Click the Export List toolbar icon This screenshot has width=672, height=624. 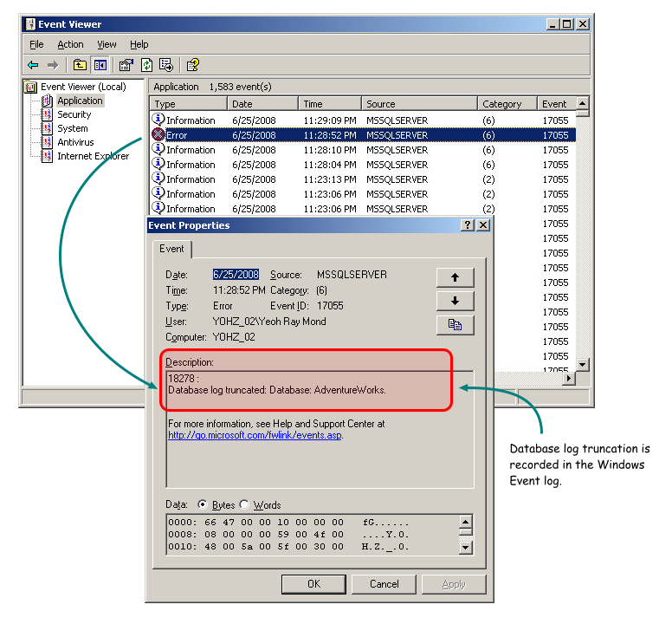click(x=166, y=65)
